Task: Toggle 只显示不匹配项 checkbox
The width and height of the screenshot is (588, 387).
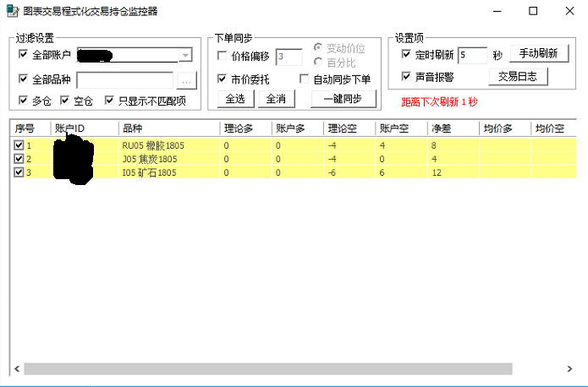Action: [110, 101]
